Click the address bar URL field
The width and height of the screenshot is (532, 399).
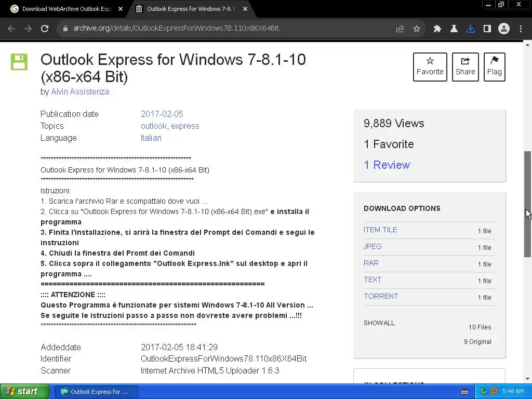click(176, 29)
